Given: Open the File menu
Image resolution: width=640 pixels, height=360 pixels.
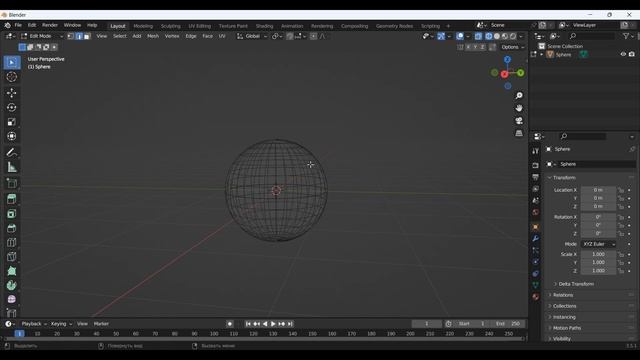Looking at the screenshot, I should point(18,25).
